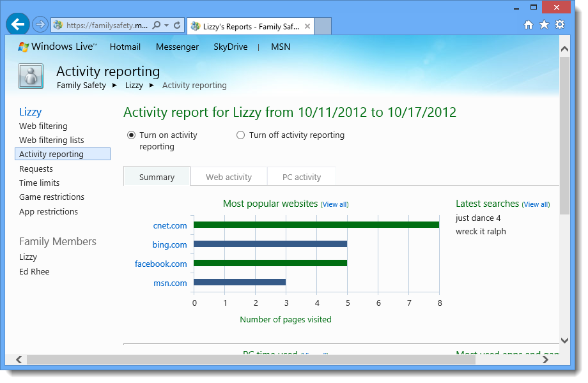The width and height of the screenshot is (588, 383).
Task: Click the Lizzy heading in sidebar
Action: 31,112
